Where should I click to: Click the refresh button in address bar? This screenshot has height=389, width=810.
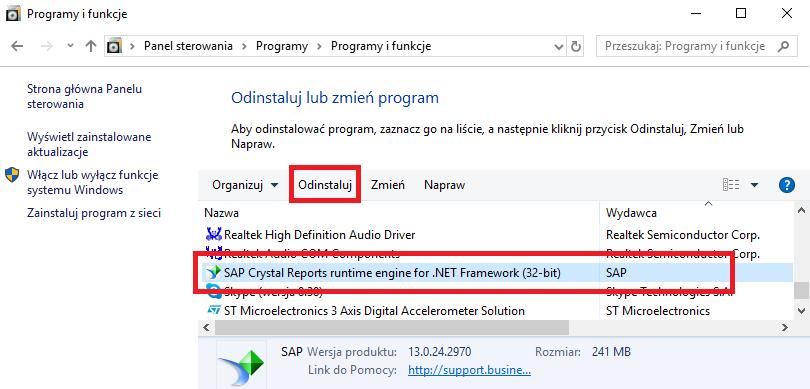[x=575, y=46]
